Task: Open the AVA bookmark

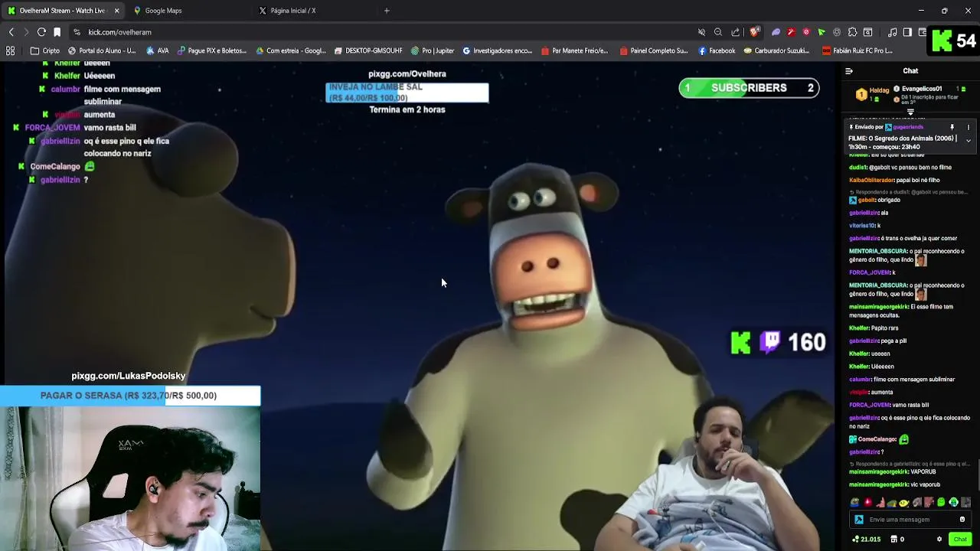Action: [156, 51]
